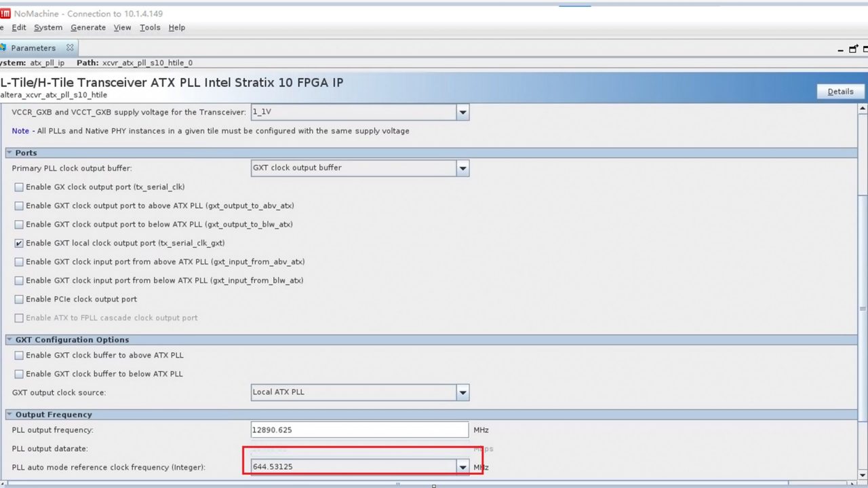Click the Details button
Image resolution: width=868 pixels, height=488 pixels.
[840, 92]
